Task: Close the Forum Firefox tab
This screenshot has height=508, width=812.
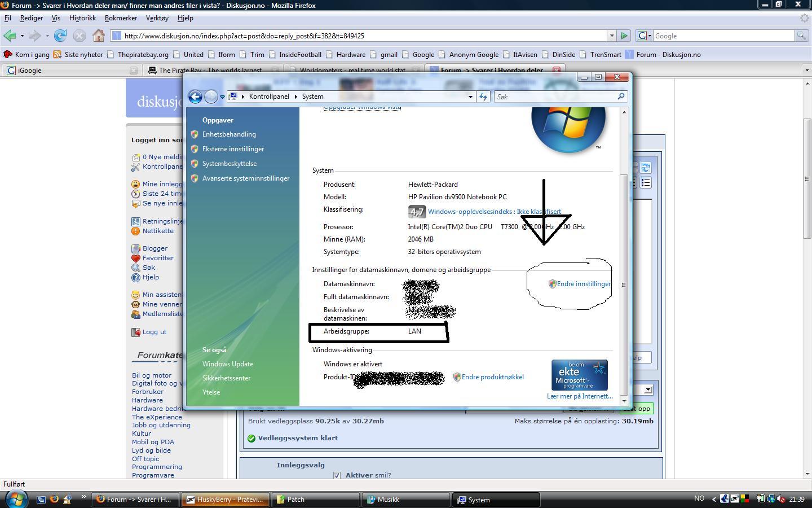Action: tap(557, 70)
